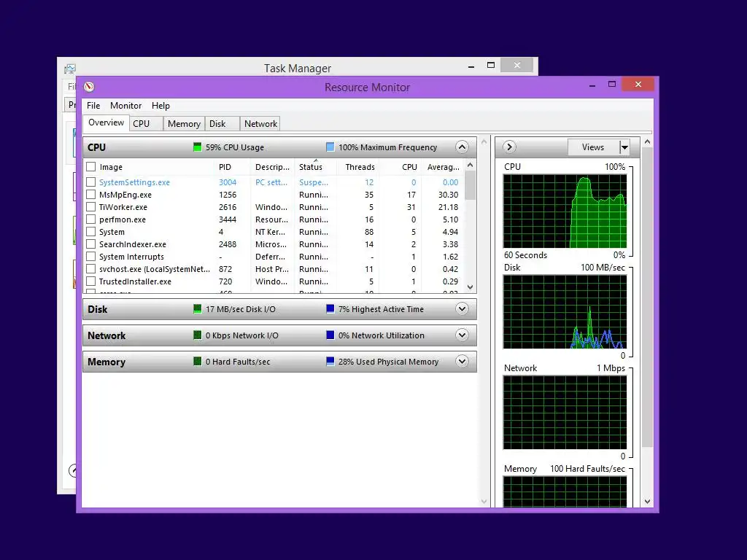Image resolution: width=747 pixels, height=560 pixels.
Task: Switch to the Memory tab
Action: [184, 124]
